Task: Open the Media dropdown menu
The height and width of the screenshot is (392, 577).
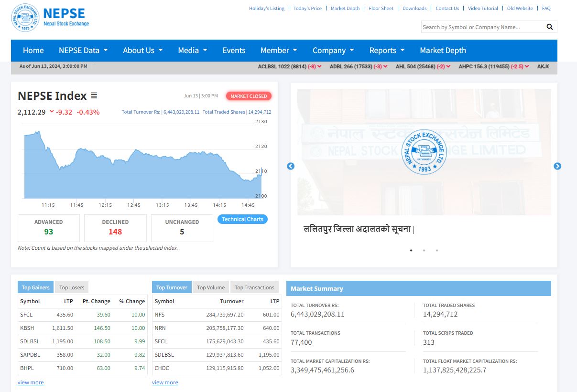Action: pos(193,50)
